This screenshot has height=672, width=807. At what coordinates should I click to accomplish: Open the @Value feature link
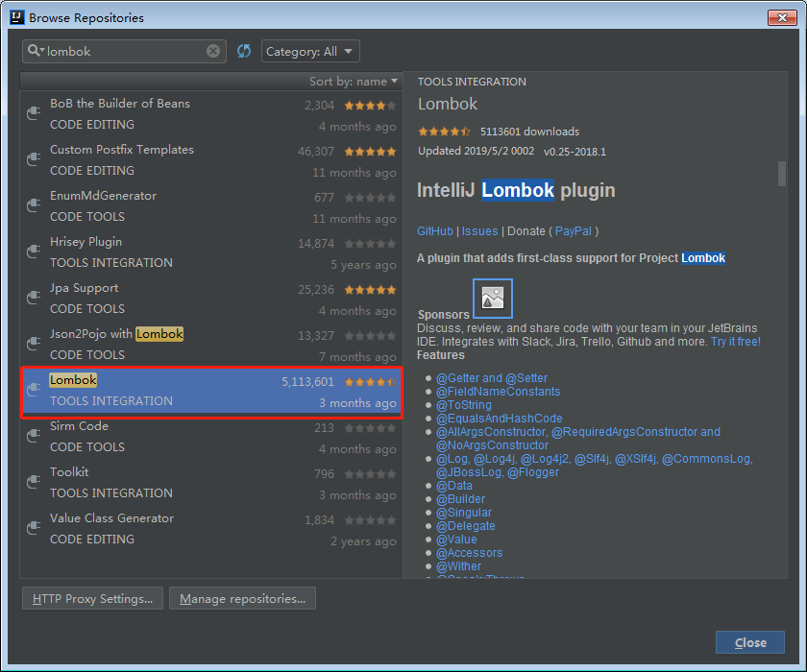coord(456,540)
